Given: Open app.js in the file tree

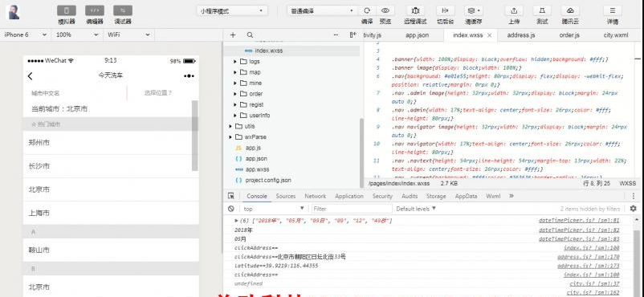Looking at the screenshot, I should pyautogui.click(x=253, y=148).
